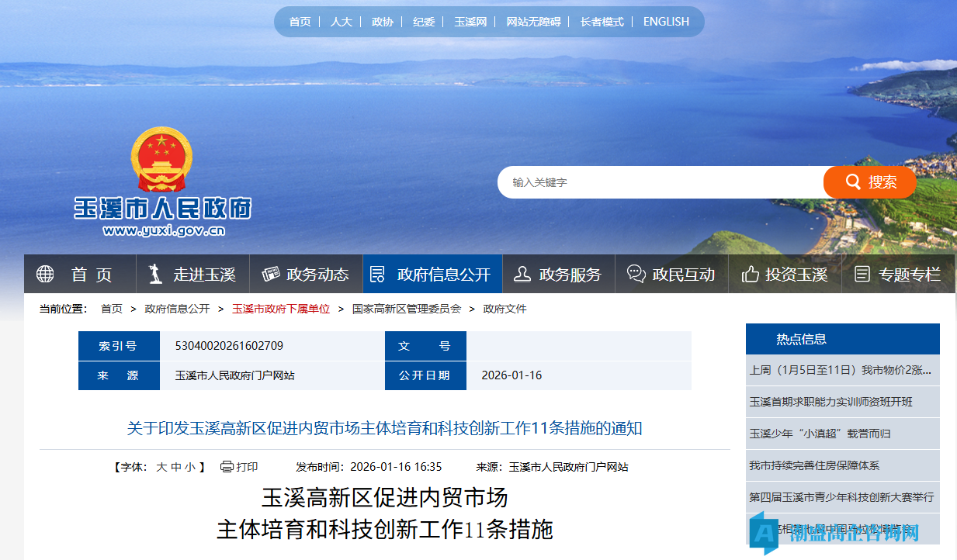957x560 pixels.
Task: Click the person icon next to 政务服务
Action: click(x=522, y=272)
